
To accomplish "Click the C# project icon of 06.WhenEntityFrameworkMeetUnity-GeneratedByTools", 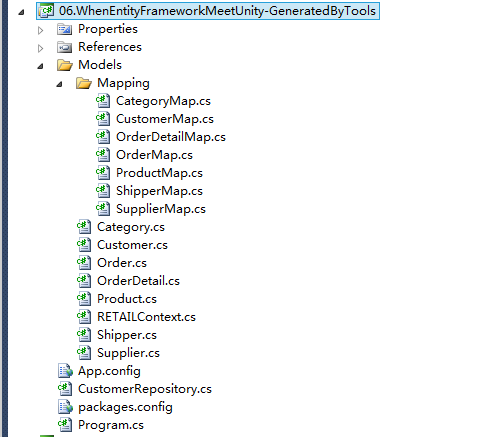I will click(x=46, y=11).
